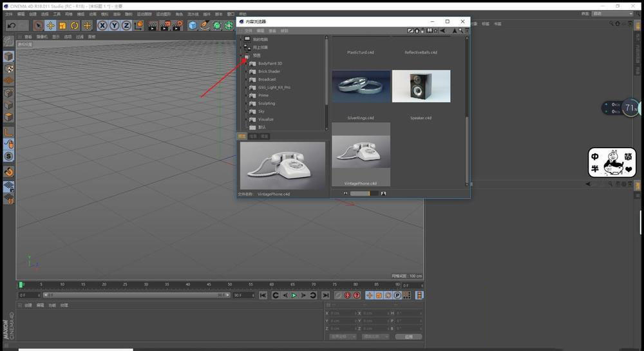Image resolution: width=644 pixels, height=351 pixels.
Task: Select the Spline Pen tool icon
Action: pos(205,26)
